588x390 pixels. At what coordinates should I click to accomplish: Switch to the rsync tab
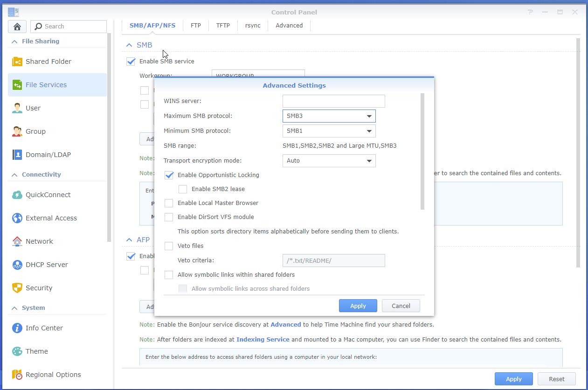253,26
